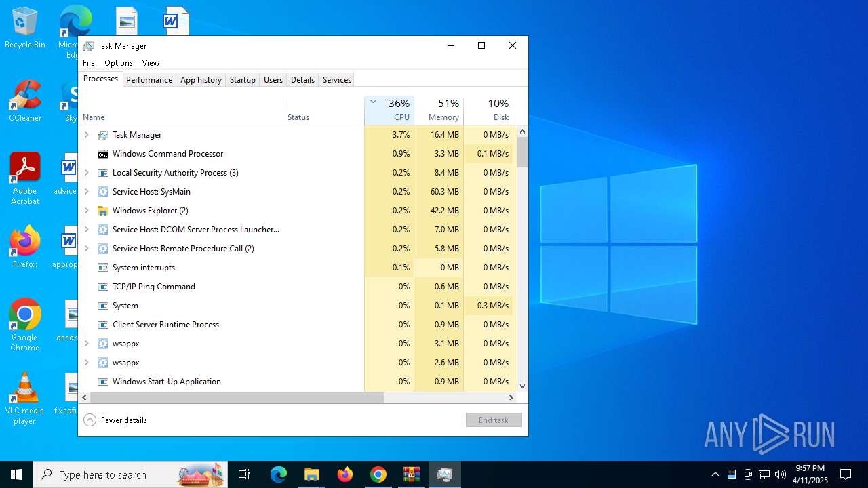
Task: Expand Service Host: SysMain group
Action: (86, 192)
